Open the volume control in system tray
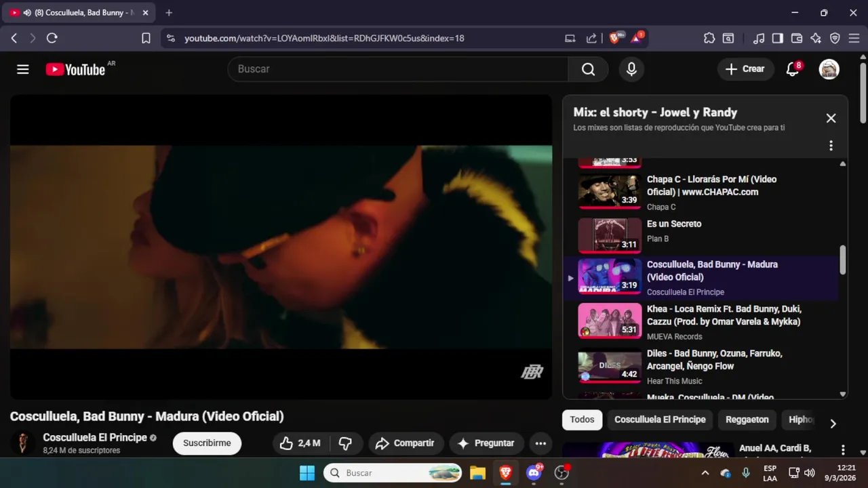This screenshot has width=868, height=488. tap(810, 472)
